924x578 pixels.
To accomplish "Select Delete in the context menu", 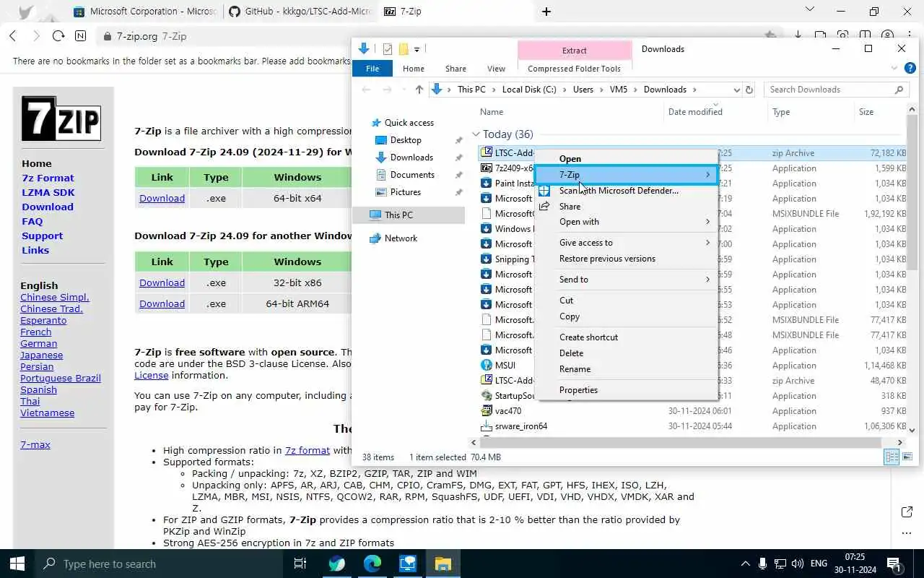I will pyautogui.click(x=626, y=353).
